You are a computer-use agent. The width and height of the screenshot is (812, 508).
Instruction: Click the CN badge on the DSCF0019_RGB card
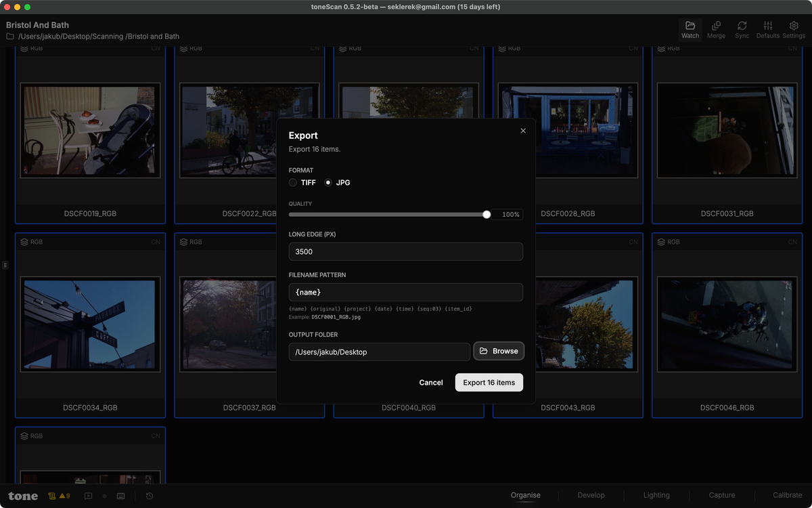156,49
